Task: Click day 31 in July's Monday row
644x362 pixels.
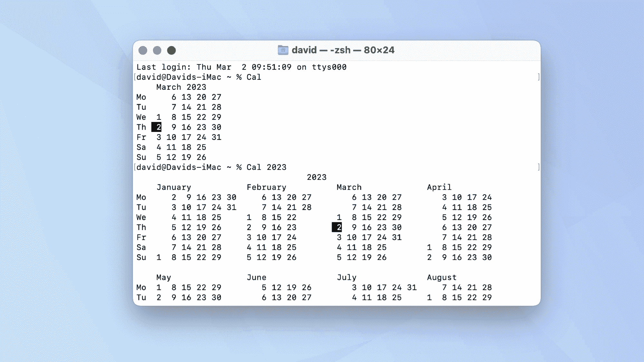Action: (412, 287)
